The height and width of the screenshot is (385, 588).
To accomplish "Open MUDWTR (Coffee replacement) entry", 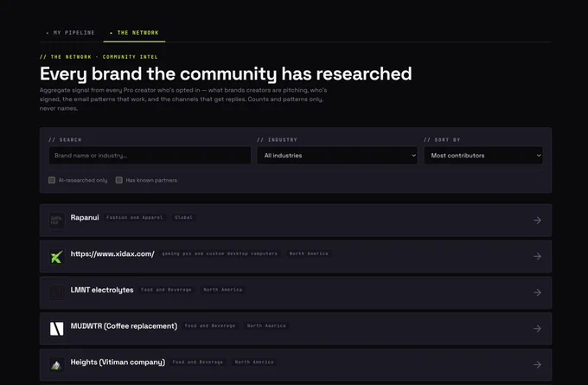I will click(124, 326).
